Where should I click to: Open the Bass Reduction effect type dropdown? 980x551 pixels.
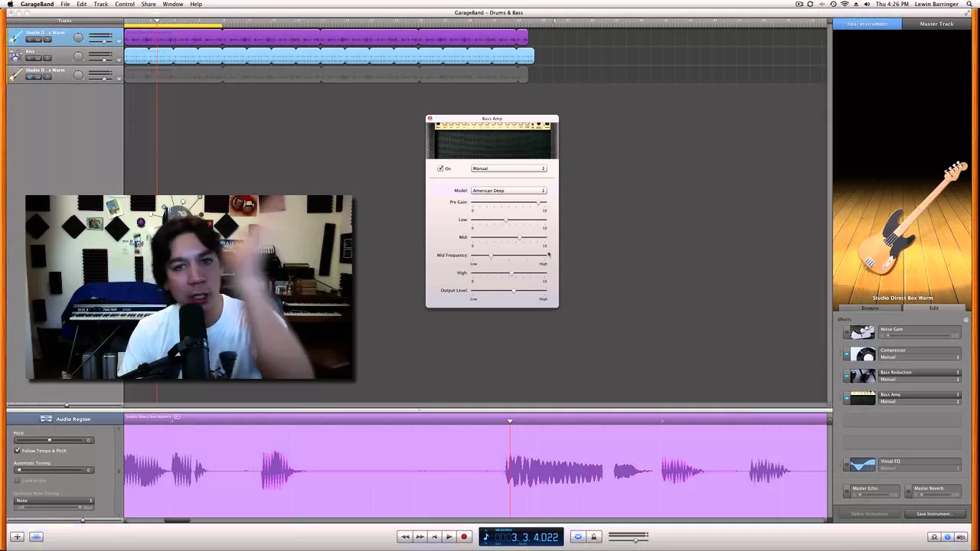(920, 373)
